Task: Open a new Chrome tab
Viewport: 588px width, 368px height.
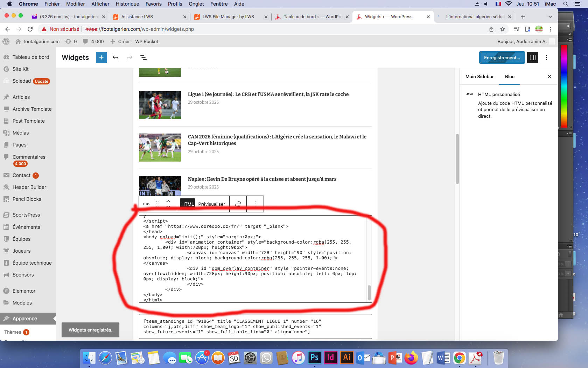Action: pyautogui.click(x=523, y=16)
